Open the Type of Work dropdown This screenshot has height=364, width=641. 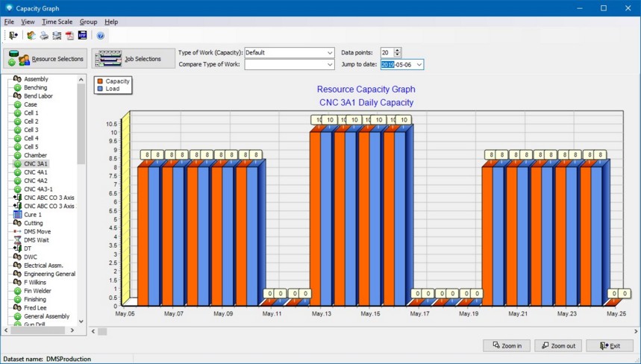coord(330,53)
